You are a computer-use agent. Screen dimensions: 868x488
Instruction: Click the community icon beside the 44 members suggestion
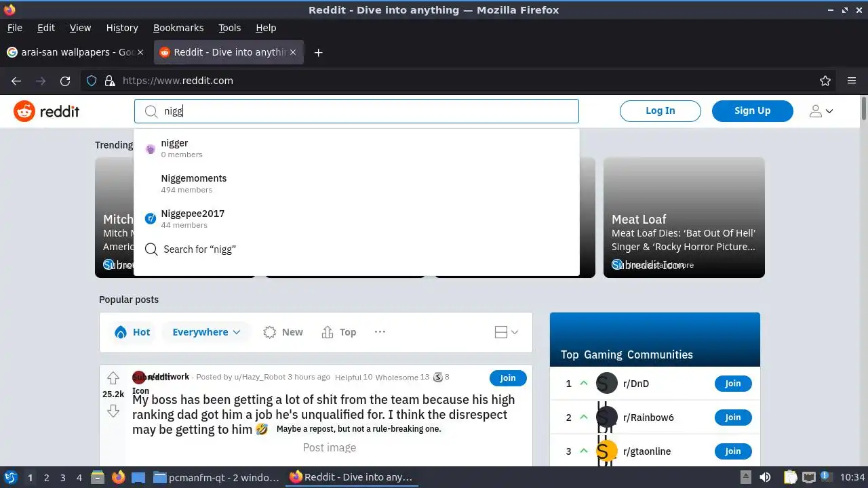151,218
